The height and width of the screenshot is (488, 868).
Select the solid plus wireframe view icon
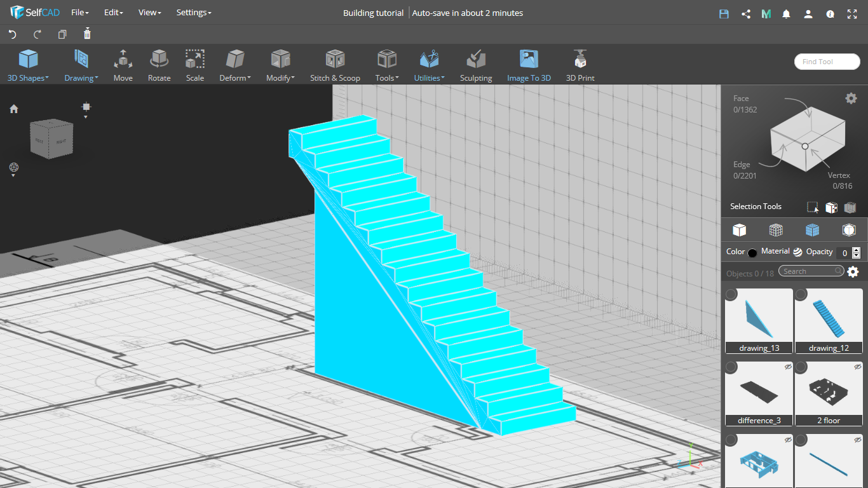click(812, 229)
